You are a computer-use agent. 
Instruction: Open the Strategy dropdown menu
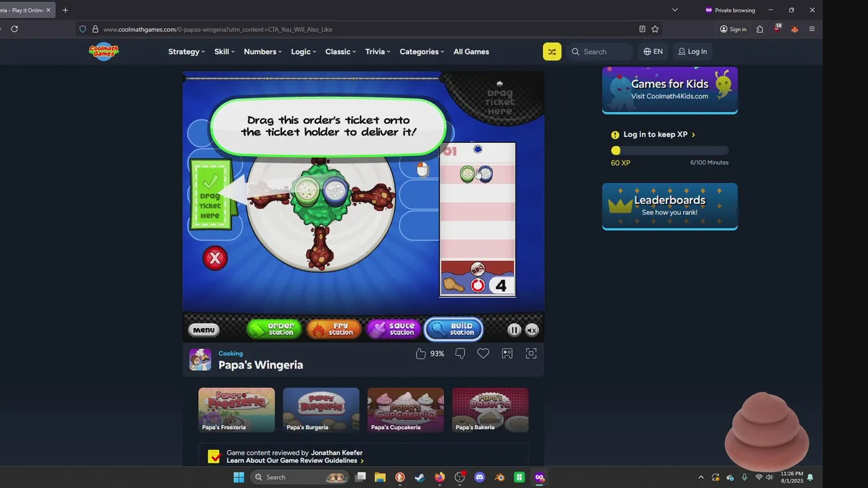186,52
